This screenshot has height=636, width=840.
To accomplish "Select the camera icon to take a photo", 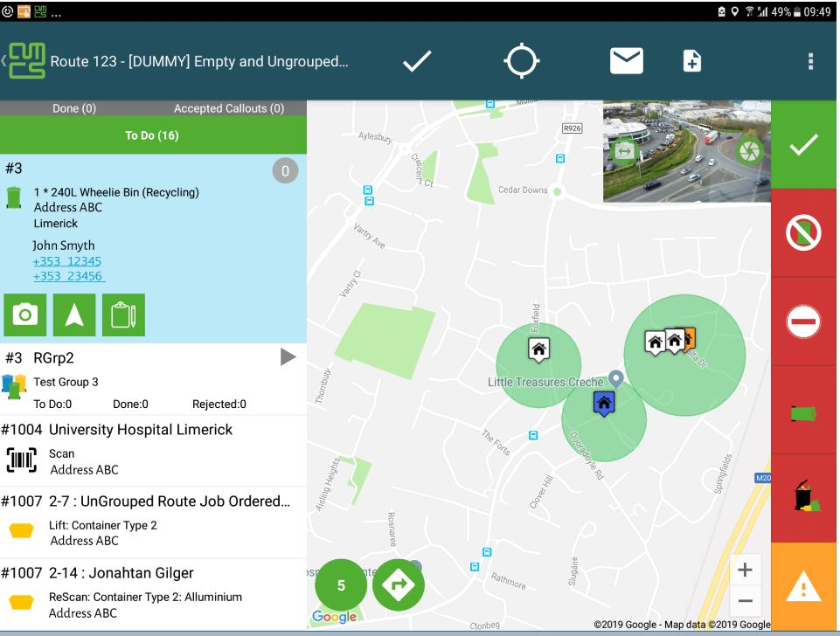I will point(24,315).
